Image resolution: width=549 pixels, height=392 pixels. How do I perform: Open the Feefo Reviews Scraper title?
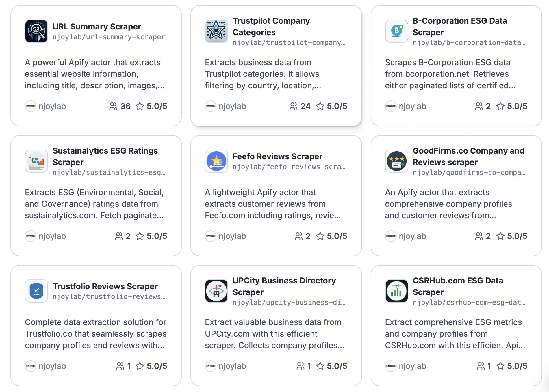pyautogui.click(x=277, y=156)
